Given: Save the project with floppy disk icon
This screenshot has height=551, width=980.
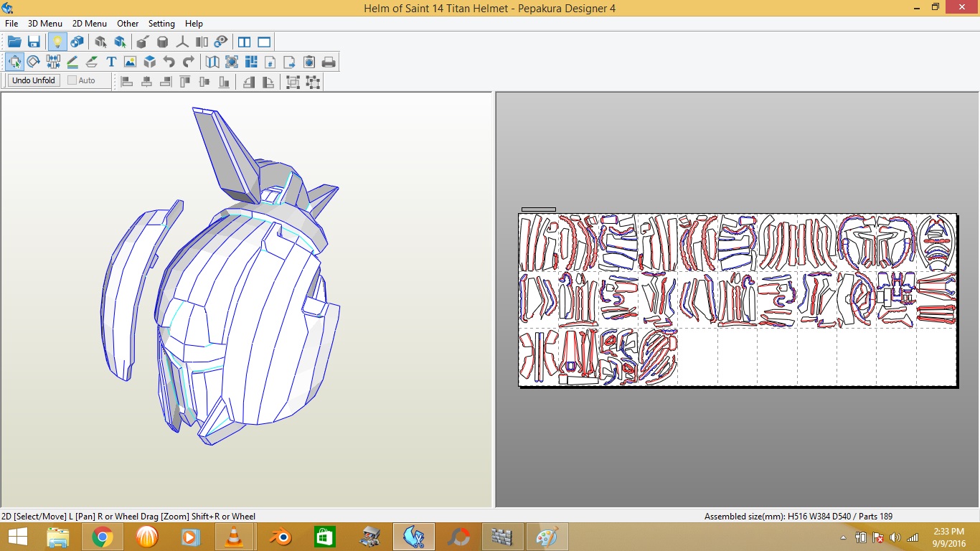Looking at the screenshot, I should pos(34,42).
